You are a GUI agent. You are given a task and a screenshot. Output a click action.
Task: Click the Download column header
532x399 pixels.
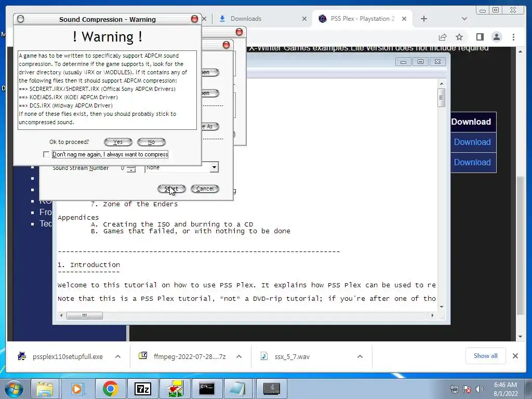[x=471, y=122]
